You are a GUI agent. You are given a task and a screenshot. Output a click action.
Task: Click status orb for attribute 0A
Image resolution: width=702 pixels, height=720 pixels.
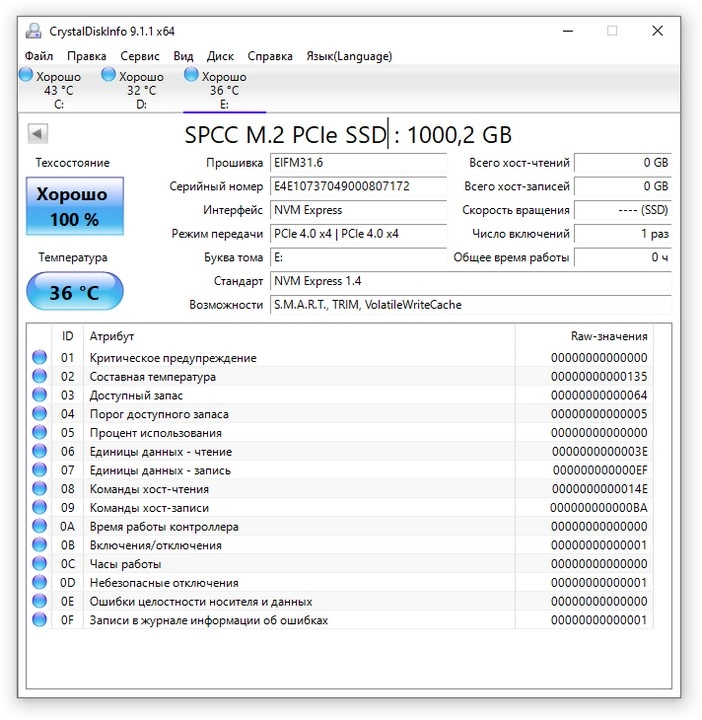[x=39, y=526]
